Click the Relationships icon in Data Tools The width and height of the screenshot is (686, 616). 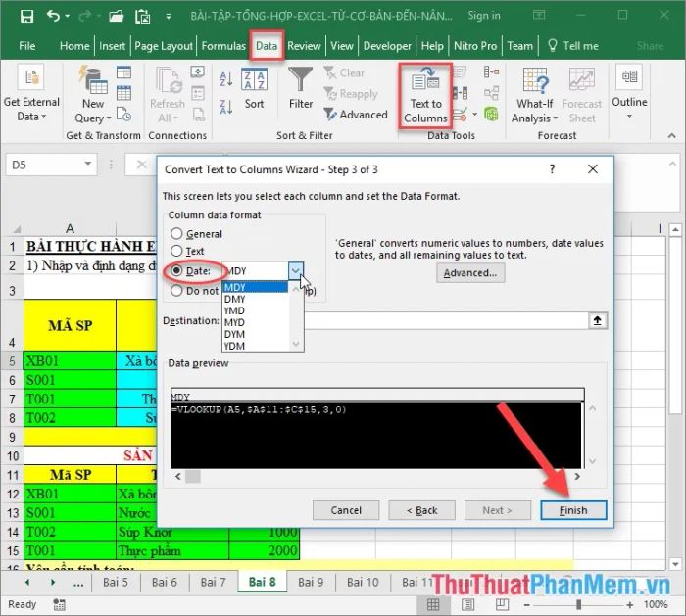(491, 93)
